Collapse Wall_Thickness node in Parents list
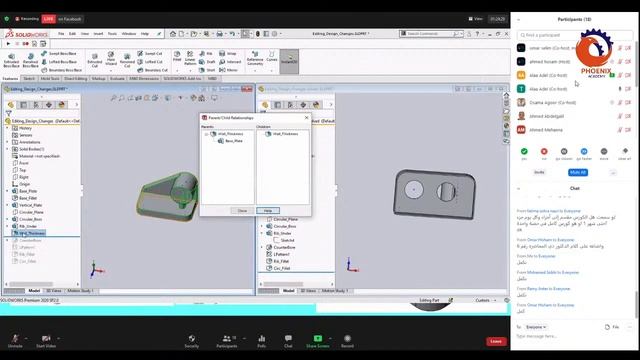640x360 pixels. (207, 134)
